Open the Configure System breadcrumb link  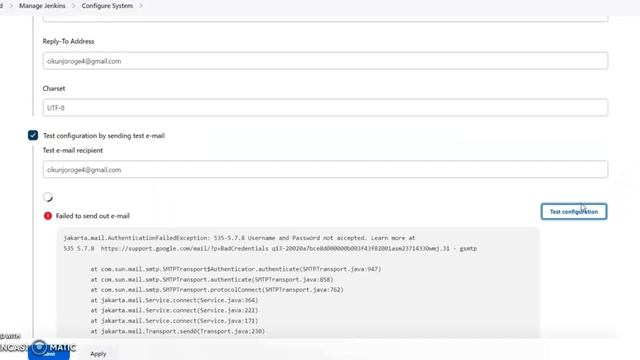click(x=107, y=6)
